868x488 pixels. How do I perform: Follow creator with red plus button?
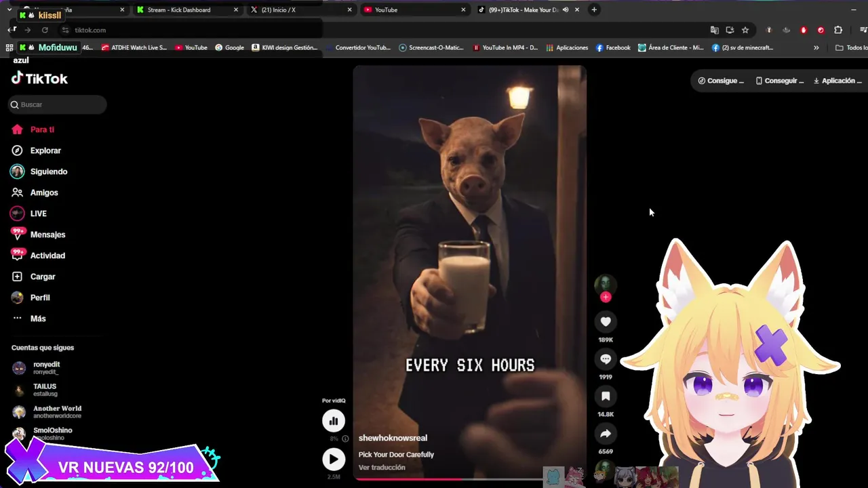coord(606,297)
